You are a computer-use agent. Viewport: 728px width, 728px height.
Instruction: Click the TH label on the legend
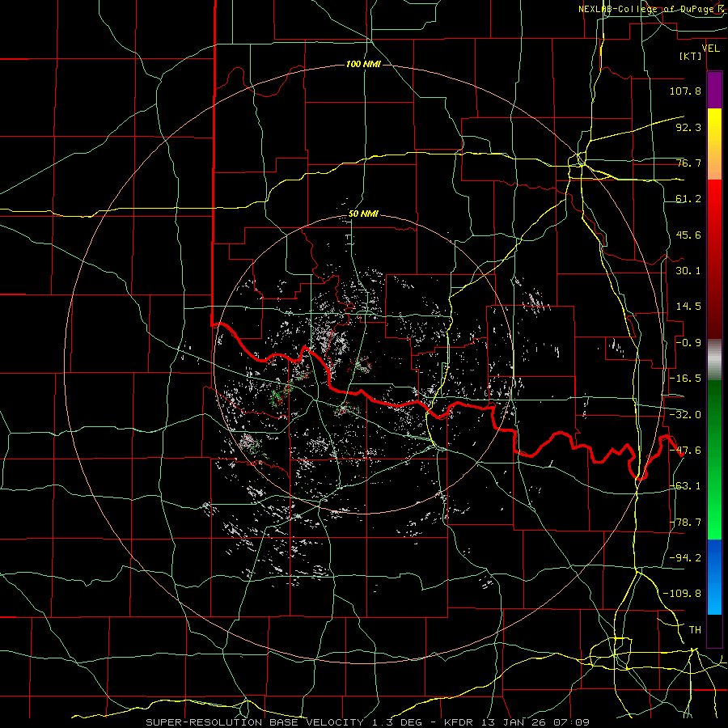pyautogui.click(x=695, y=630)
